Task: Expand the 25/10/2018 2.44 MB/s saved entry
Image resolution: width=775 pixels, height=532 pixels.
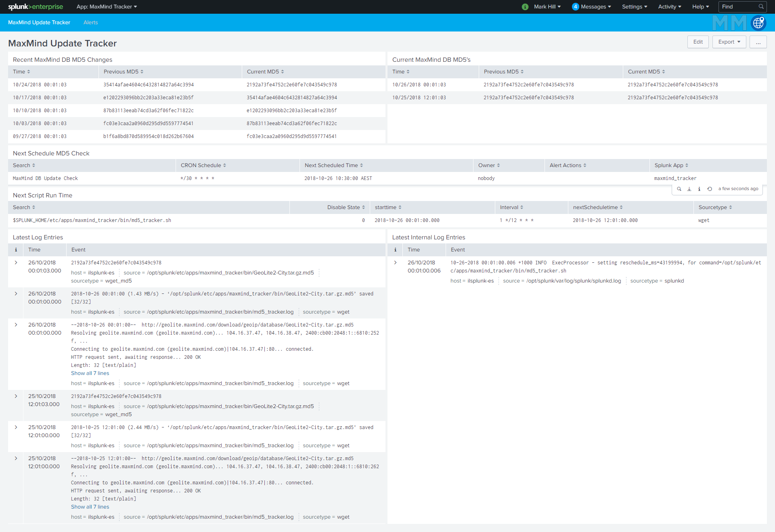Action: pyautogui.click(x=16, y=427)
